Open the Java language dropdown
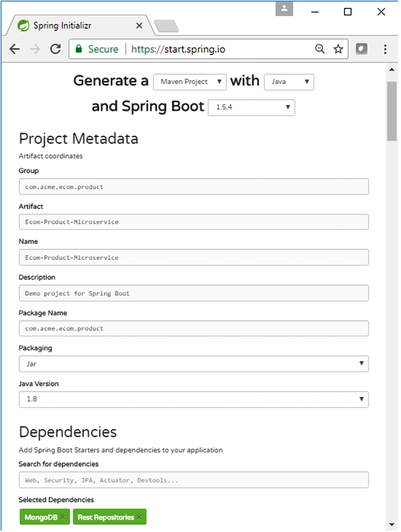The height and width of the screenshot is (532, 401). click(x=289, y=82)
